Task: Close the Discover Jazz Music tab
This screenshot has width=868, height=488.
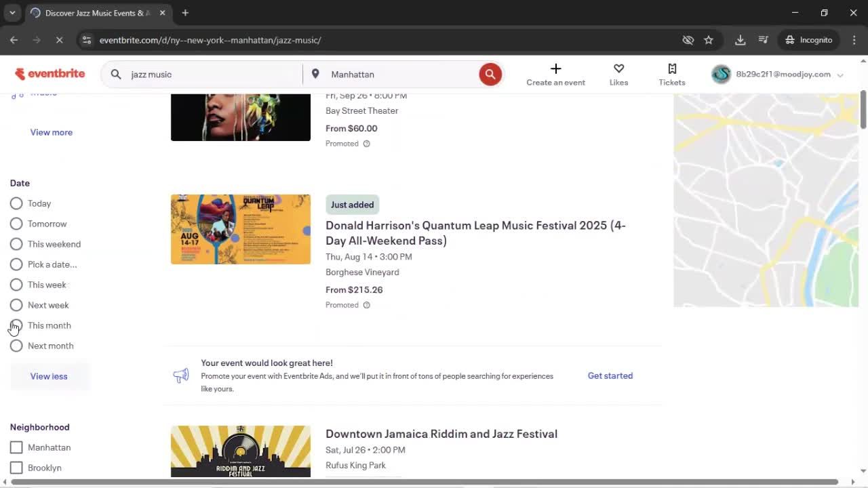Action: (162, 13)
